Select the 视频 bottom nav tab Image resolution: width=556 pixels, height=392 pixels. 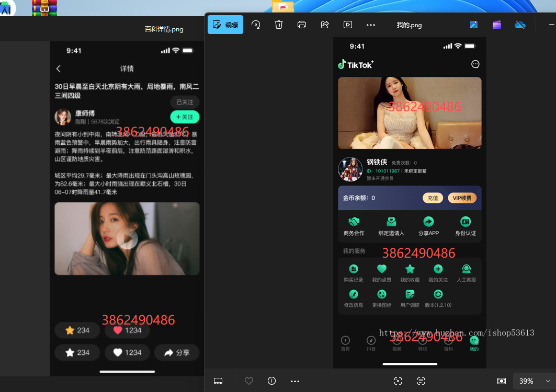coord(397,343)
